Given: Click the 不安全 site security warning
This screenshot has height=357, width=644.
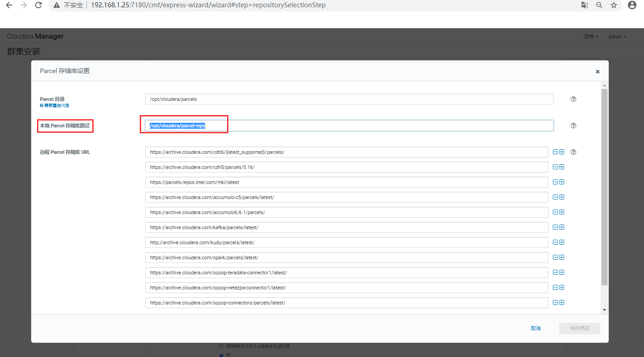Looking at the screenshot, I should pyautogui.click(x=69, y=5).
